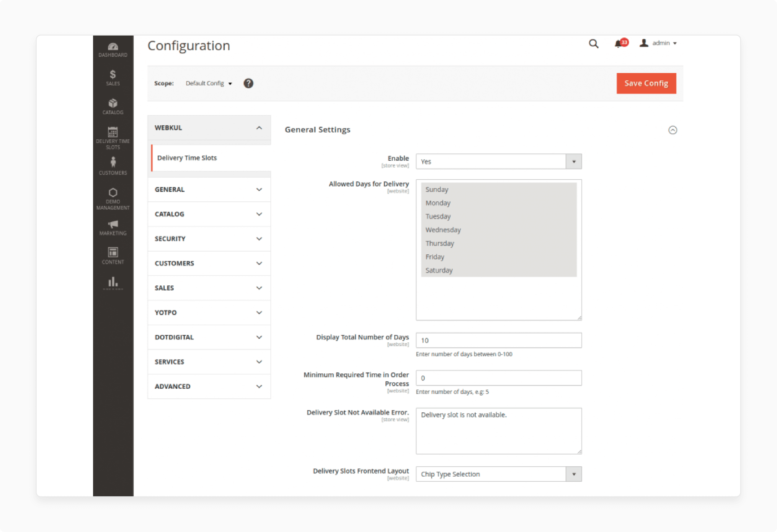Select Saturday in allowed days list

click(498, 270)
